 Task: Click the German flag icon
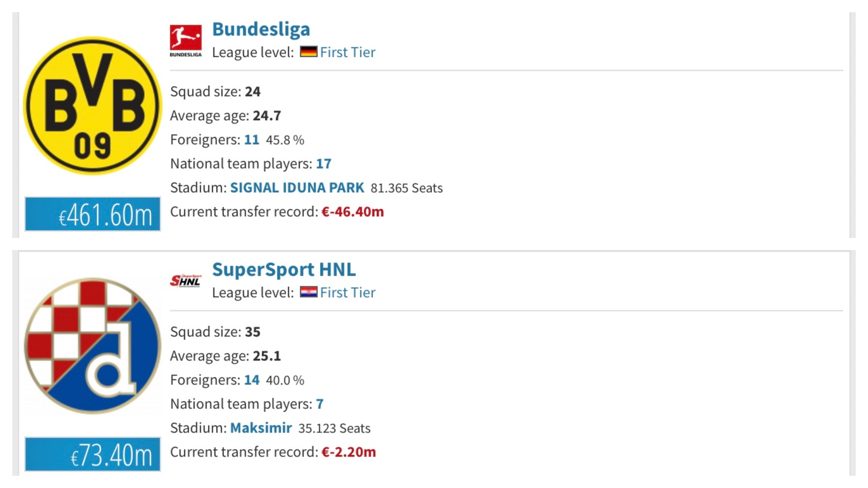pyautogui.click(x=309, y=52)
